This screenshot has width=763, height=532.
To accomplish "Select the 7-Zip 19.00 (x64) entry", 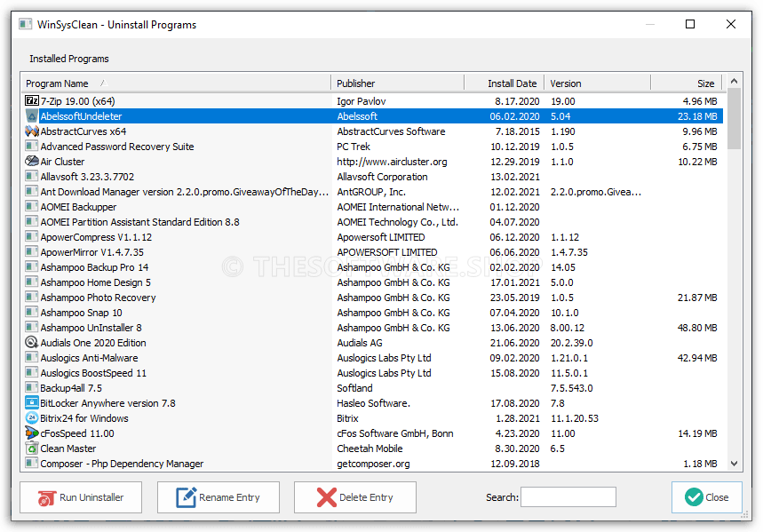I will point(374,100).
